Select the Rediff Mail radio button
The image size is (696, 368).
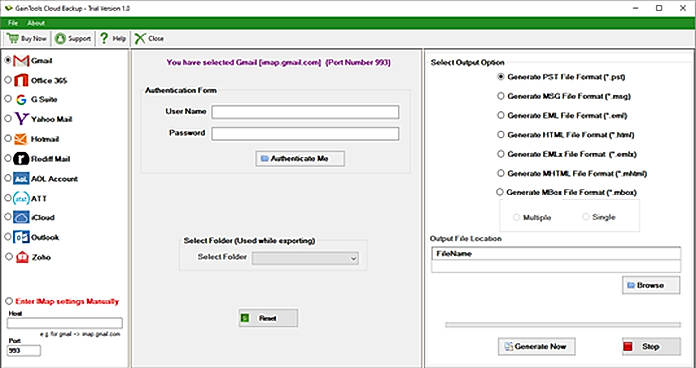8,158
